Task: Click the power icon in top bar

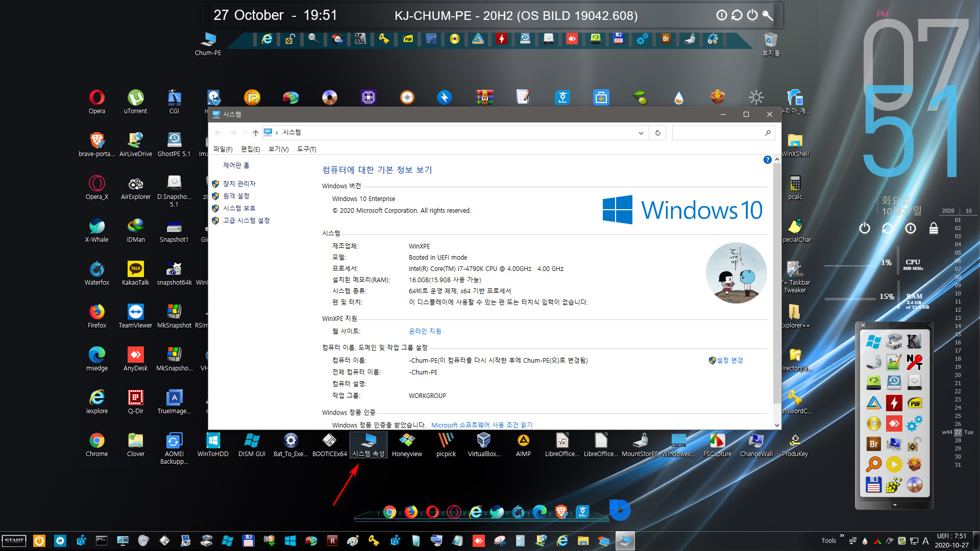Action: tap(752, 15)
